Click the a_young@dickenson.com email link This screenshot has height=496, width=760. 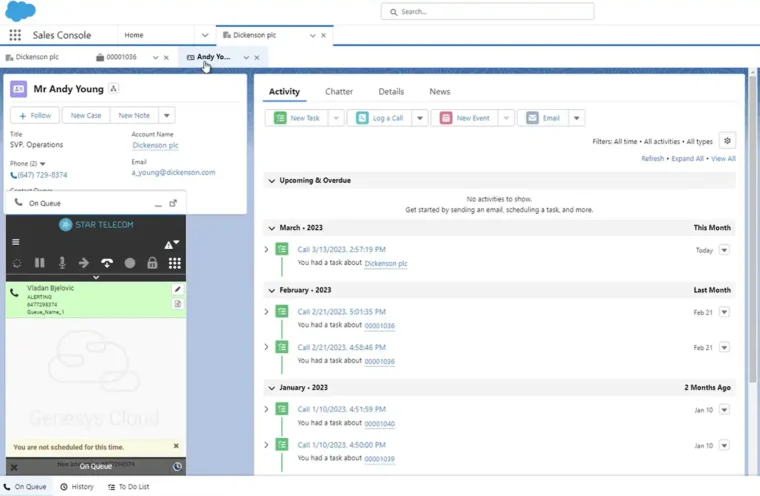pyautogui.click(x=174, y=172)
